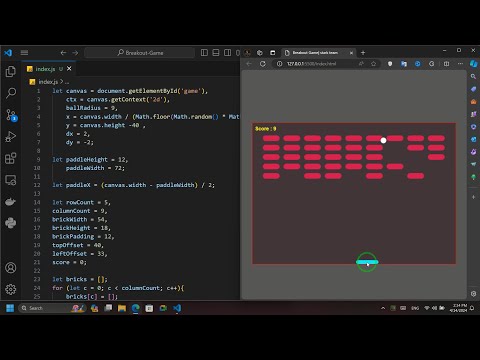The height and width of the screenshot is (360, 480).
Task: Click line number 12 in the editor
Action: tap(37, 185)
